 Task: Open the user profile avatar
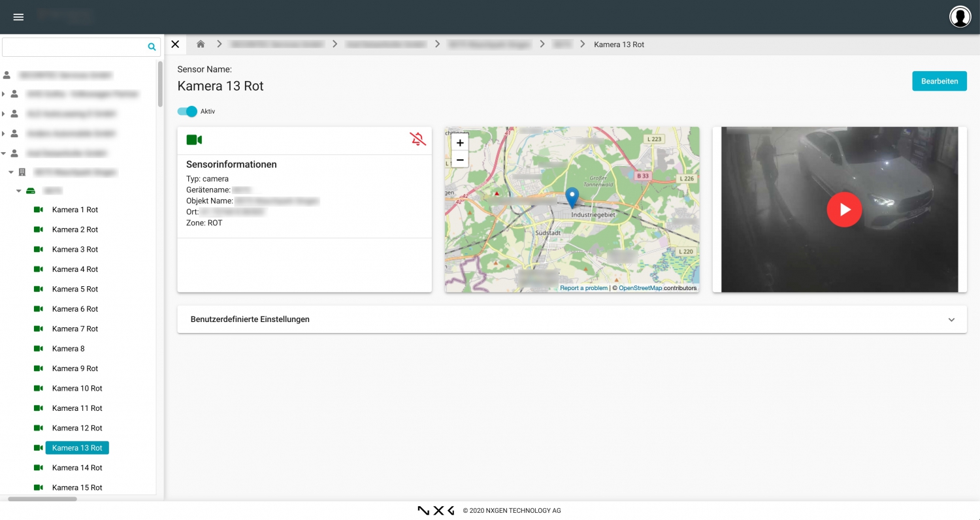tap(960, 17)
